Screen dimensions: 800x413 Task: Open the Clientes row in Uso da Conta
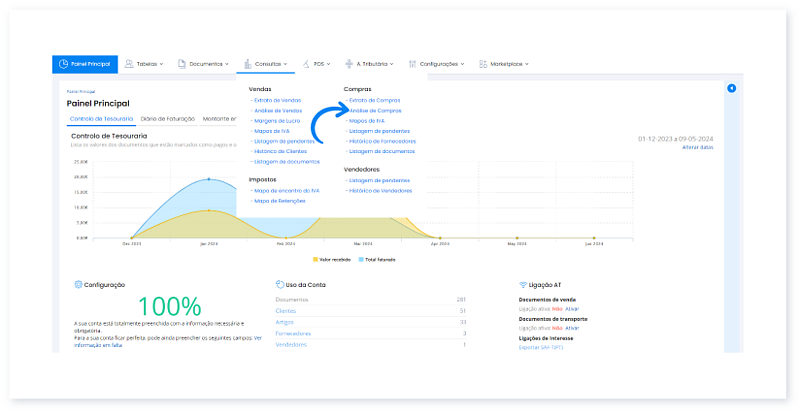[288, 310]
